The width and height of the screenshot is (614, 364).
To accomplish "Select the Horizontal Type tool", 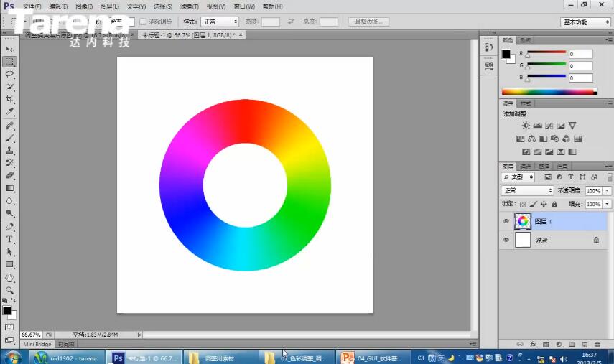I will [10, 240].
